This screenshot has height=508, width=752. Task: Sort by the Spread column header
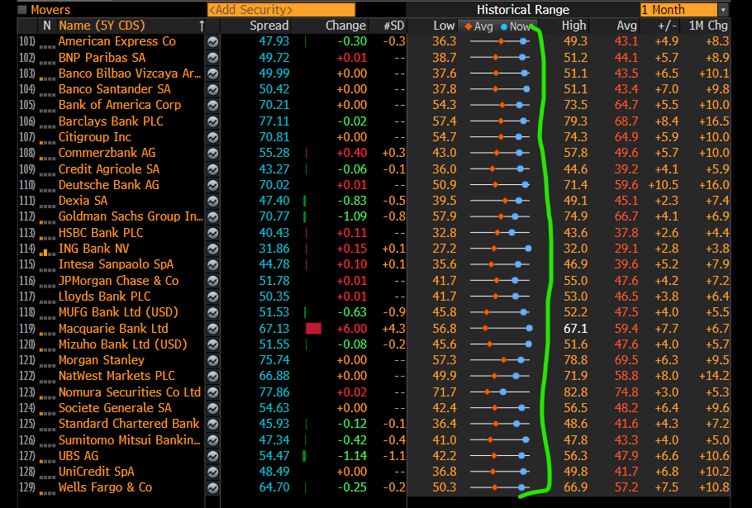tap(269, 25)
